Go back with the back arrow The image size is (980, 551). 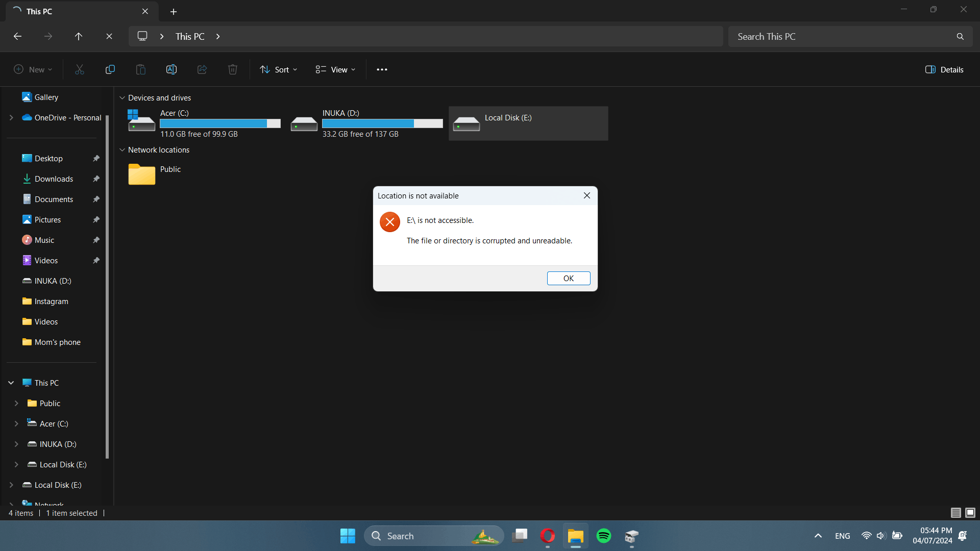17,36
